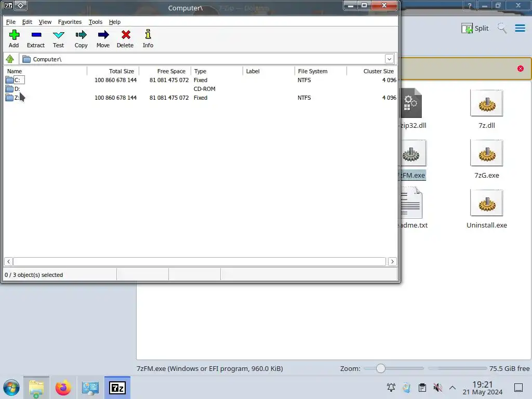Sort by Cluster Size column header
This screenshot has height=399, width=532.
(x=372, y=71)
